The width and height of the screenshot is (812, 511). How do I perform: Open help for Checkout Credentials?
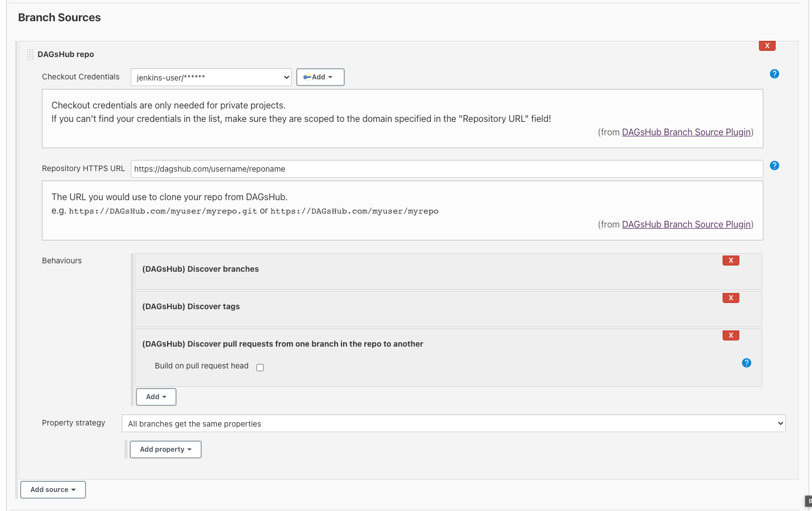[x=774, y=73]
